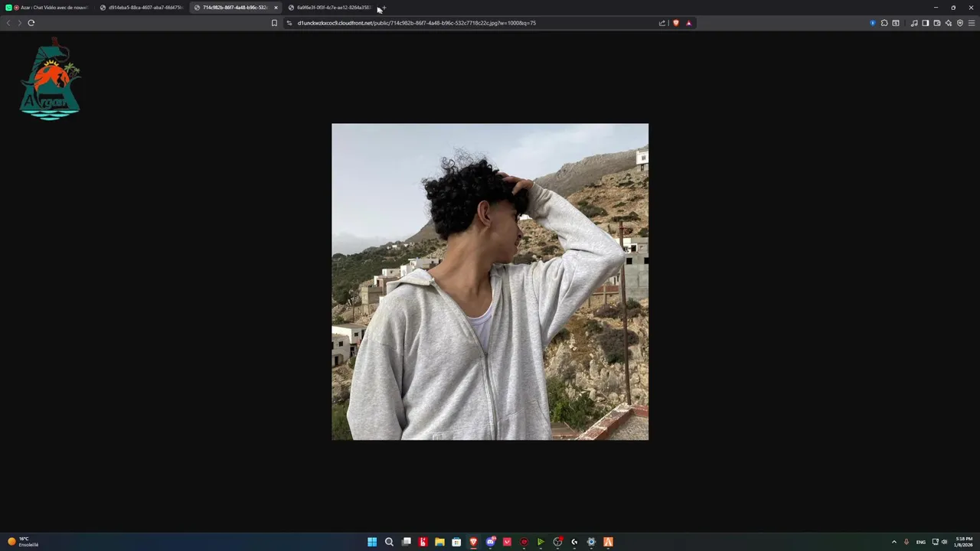Screen dimensions: 980x551
Task: Open the media playlist music icon
Action: click(x=914, y=23)
